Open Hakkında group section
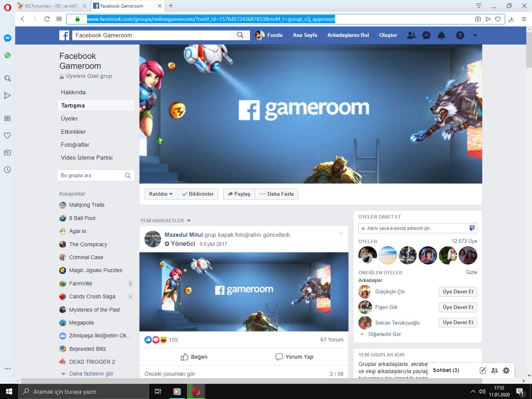Viewport: 532px width, 399px height. pos(73,92)
